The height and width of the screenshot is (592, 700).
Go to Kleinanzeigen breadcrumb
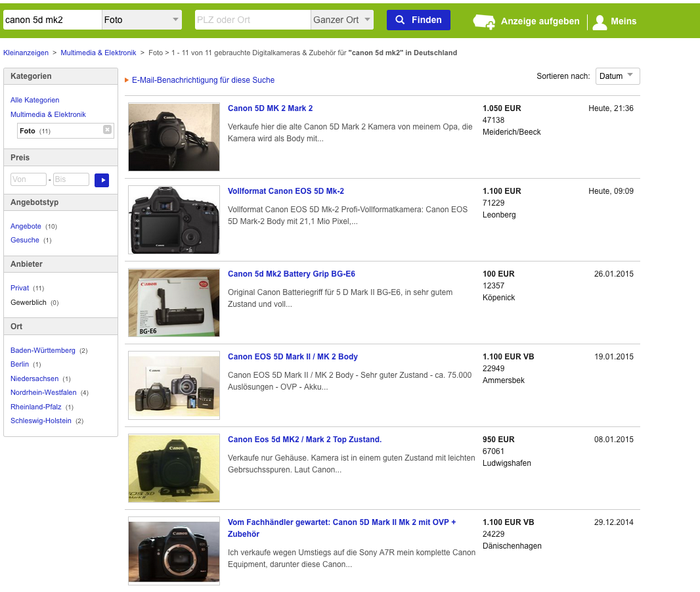point(26,53)
